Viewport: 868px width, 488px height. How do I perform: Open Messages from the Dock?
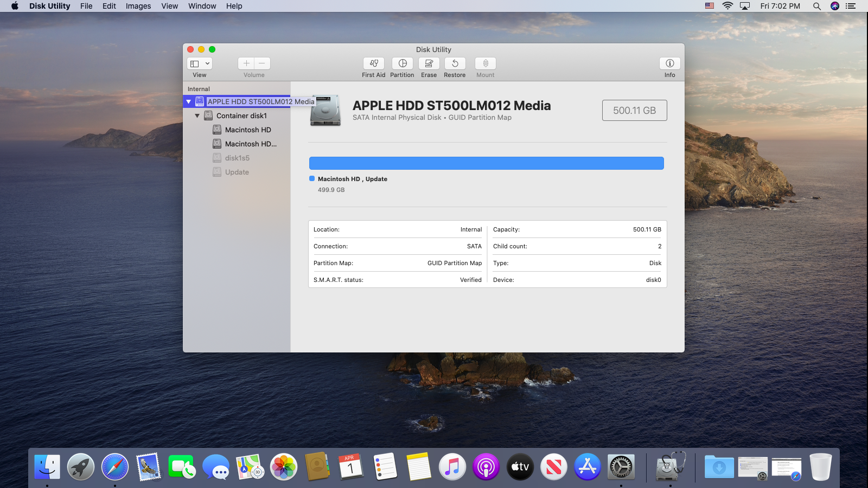(216, 466)
